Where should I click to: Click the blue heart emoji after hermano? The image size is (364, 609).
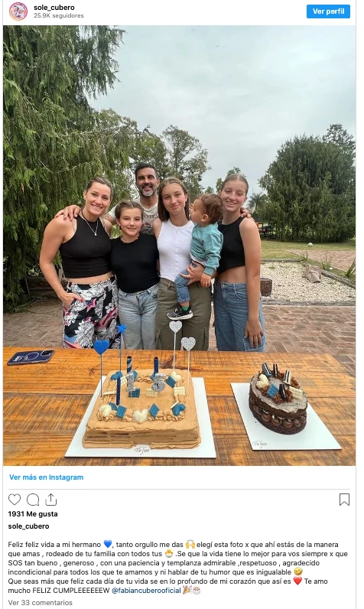(108, 545)
